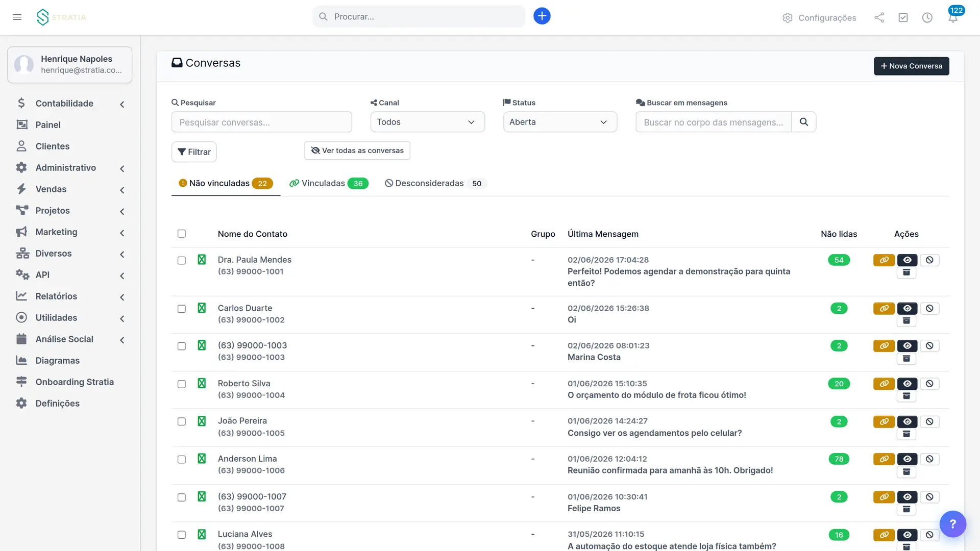Open the tasks checkmark icon
The height and width of the screenshot is (551, 980).
(903, 18)
